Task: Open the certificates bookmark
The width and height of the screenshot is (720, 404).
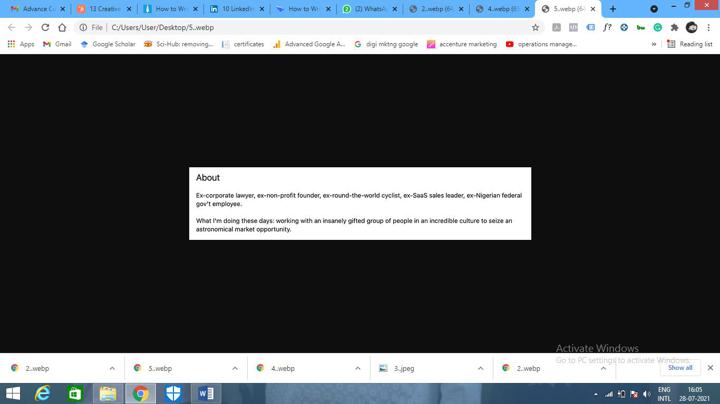Action: tap(243, 44)
